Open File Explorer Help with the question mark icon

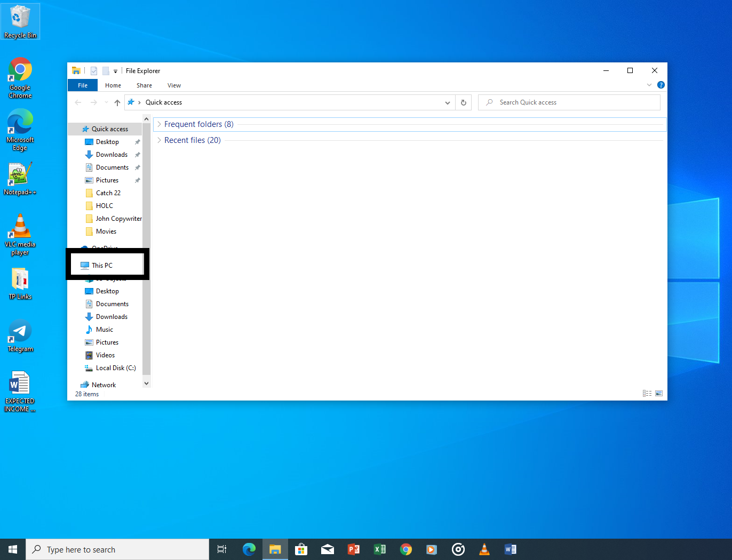pyautogui.click(x=661, y=85)
